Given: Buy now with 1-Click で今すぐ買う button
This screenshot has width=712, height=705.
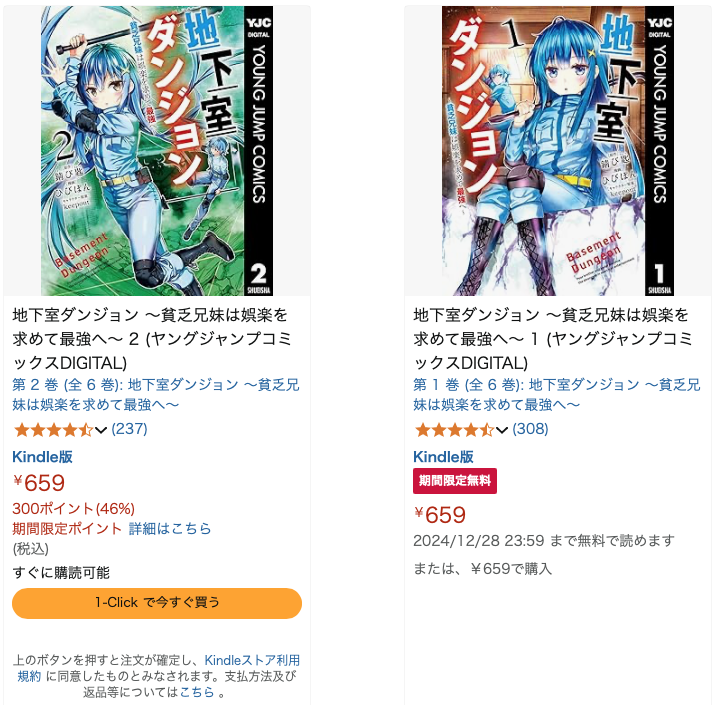Looking at the screenshot, I should [x=157, y=603].
